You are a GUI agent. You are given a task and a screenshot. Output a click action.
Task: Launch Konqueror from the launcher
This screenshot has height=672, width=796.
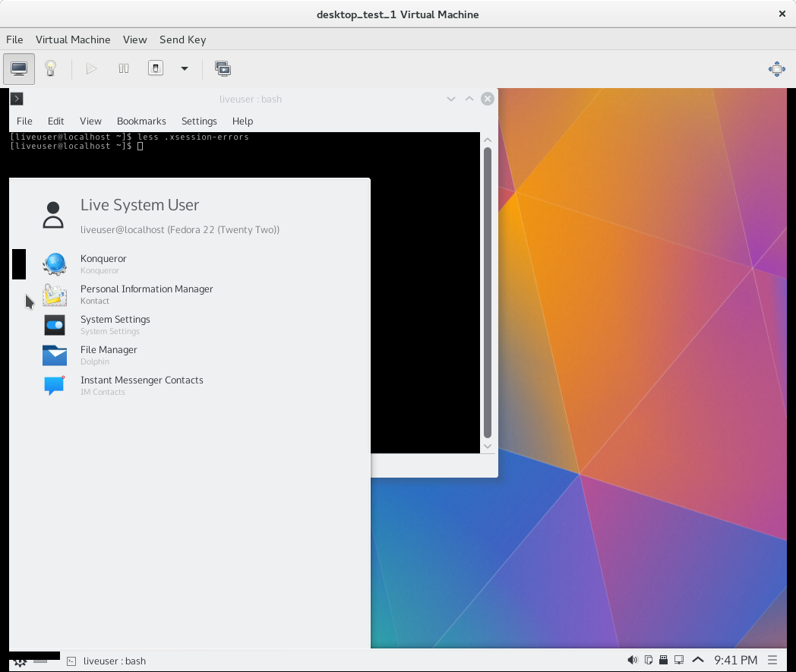(190, 264)
